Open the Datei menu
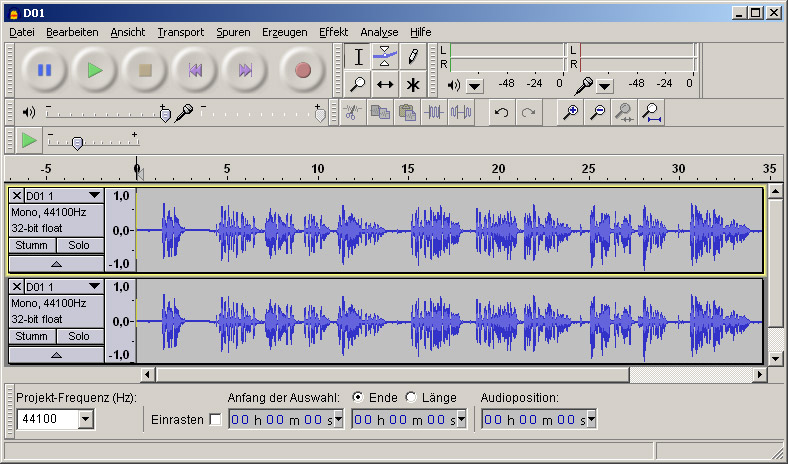 (x=22, y=32)
